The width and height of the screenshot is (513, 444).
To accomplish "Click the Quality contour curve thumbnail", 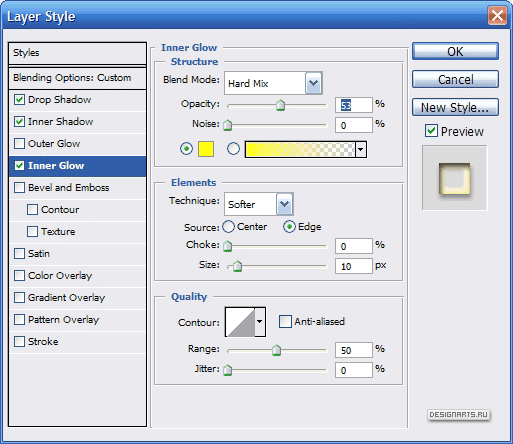I will (x=240, y=322).
